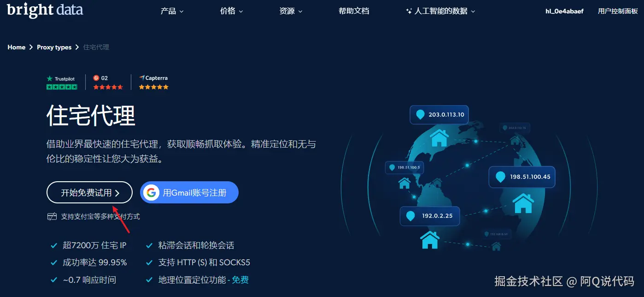Click the checkmark beside 粘滞会话和轮换会话

point(149,246)
